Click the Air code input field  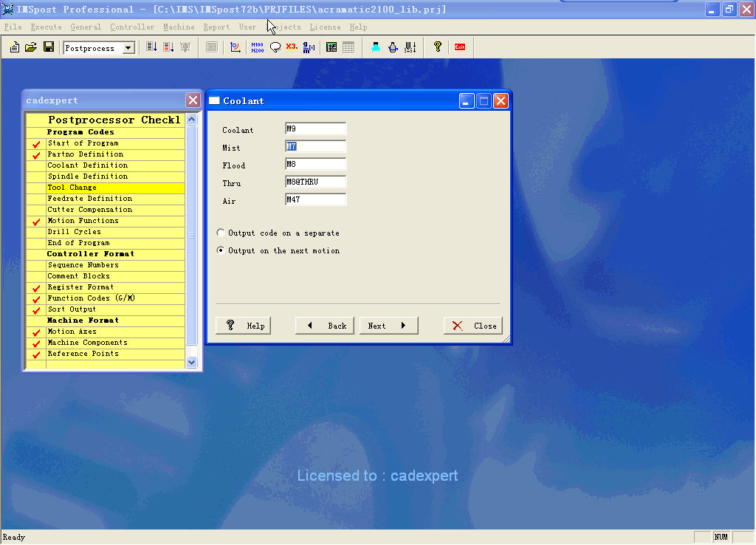pyautogui.click(x=316, y=199)
